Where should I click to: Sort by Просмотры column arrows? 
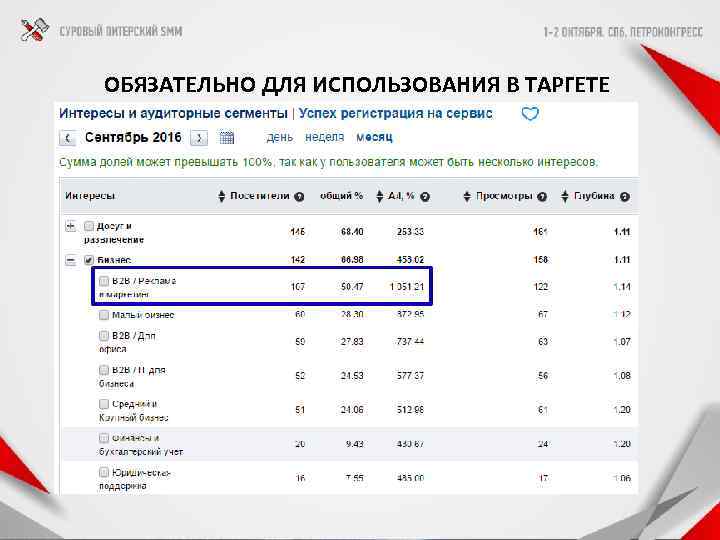467,197
